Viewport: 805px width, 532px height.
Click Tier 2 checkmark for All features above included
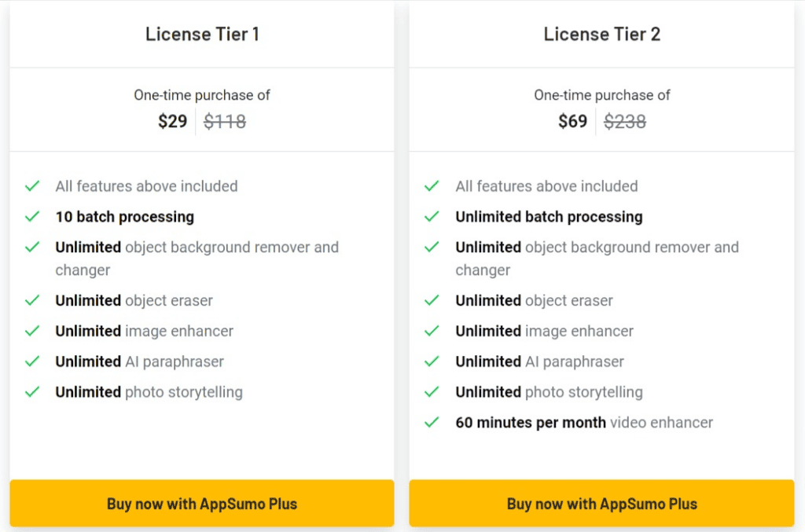tap(432, 185)
